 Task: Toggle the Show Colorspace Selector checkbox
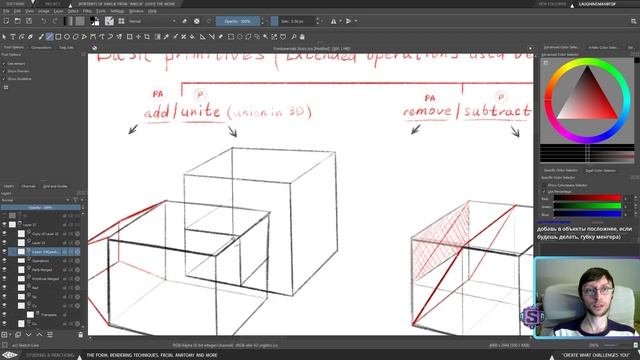click(544, 185)
